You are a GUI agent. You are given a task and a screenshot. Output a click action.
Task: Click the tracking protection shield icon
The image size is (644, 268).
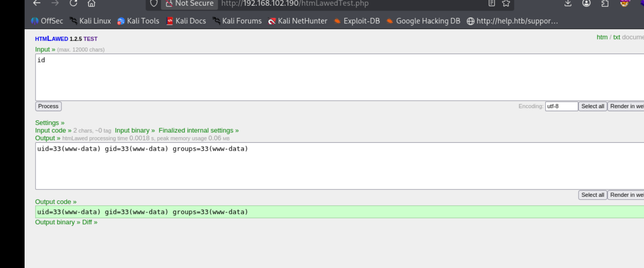154,4
